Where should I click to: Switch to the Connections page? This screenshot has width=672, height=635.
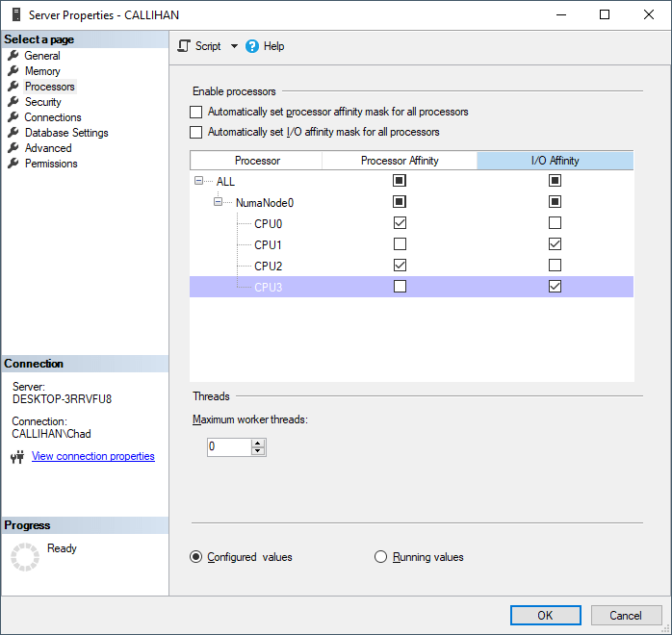pyautogui.click(x=53, y=117)
